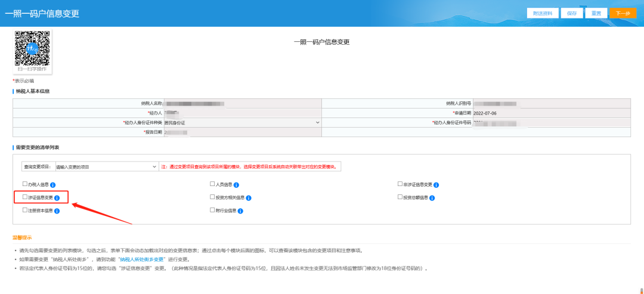Open info icon next to 注册资本信息
This screenshot has width=644, height=294.
click(57, 211)
